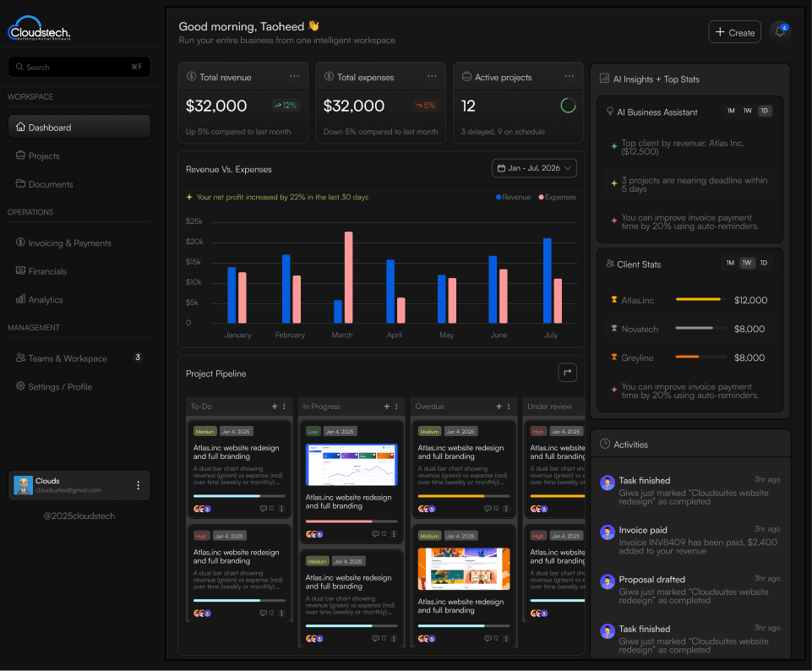Click the July revenue bar in chart
Image resolution: width=812 pixels, height=671 pixels.
click(x=548, y=281)
